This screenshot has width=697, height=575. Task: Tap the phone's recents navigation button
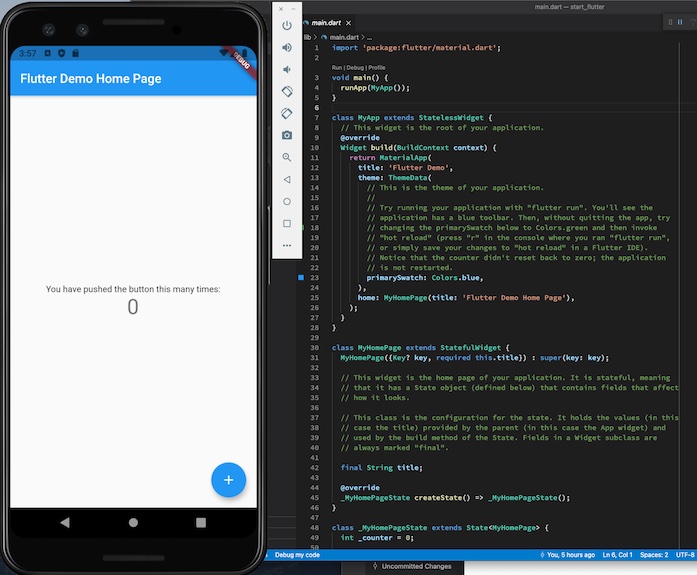pyautogui.click(x=201, y=523)
